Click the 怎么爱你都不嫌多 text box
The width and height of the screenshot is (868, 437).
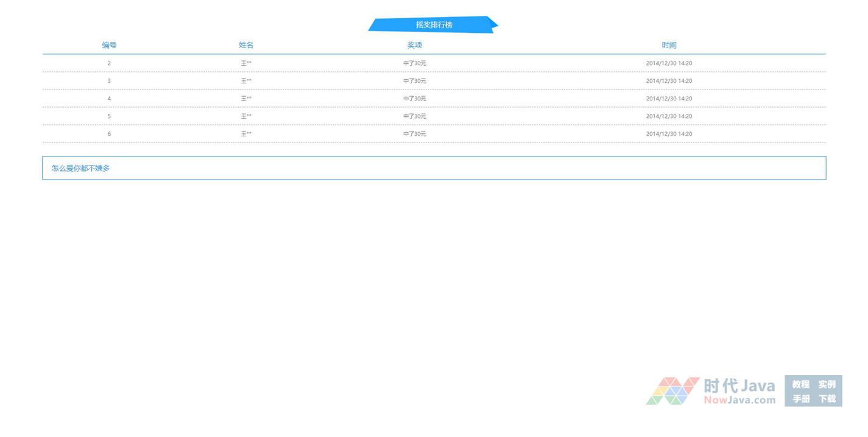click(x=434, y=168)
